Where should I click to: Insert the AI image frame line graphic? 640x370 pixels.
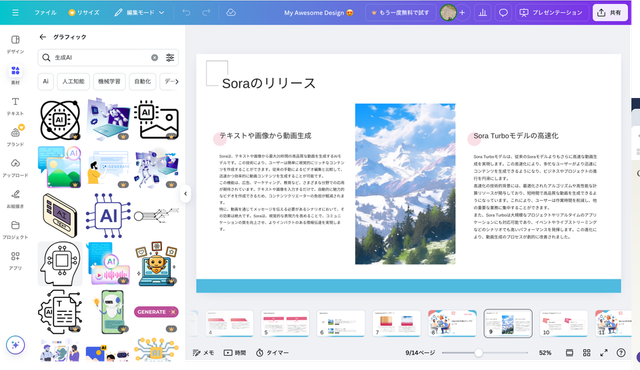click(156, 120)
